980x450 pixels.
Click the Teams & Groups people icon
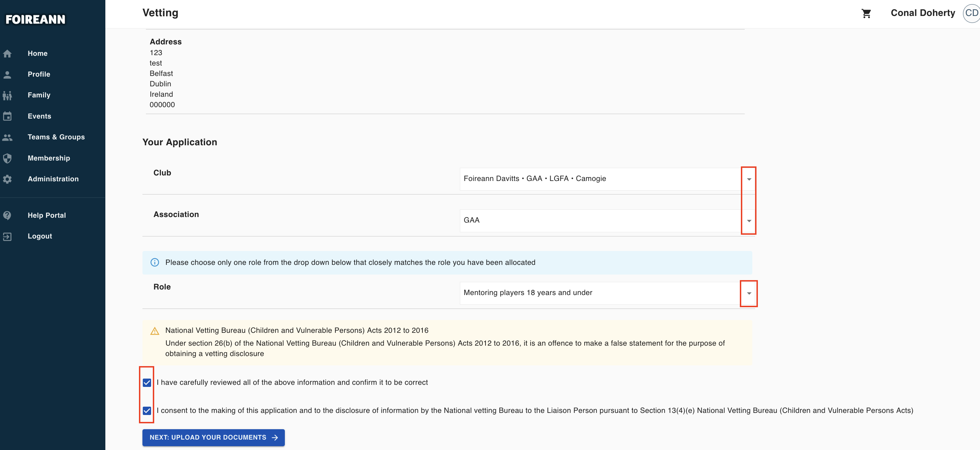[x=8, y=137]
